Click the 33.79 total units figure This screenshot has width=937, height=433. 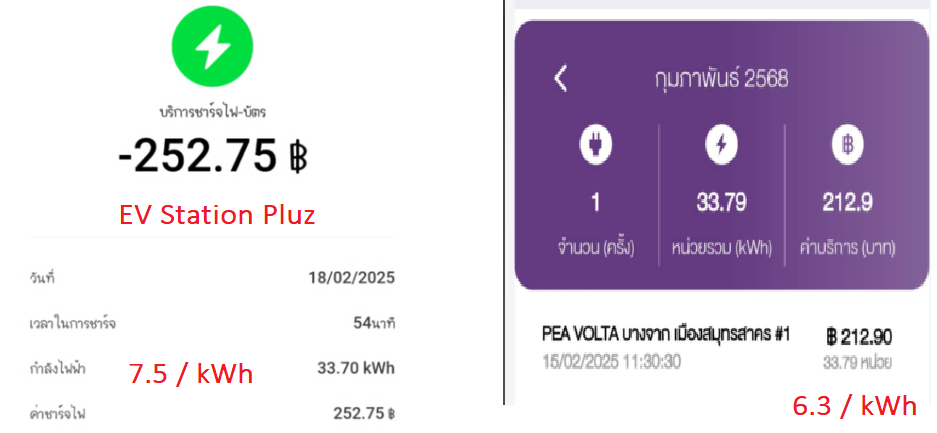(721, 203)
